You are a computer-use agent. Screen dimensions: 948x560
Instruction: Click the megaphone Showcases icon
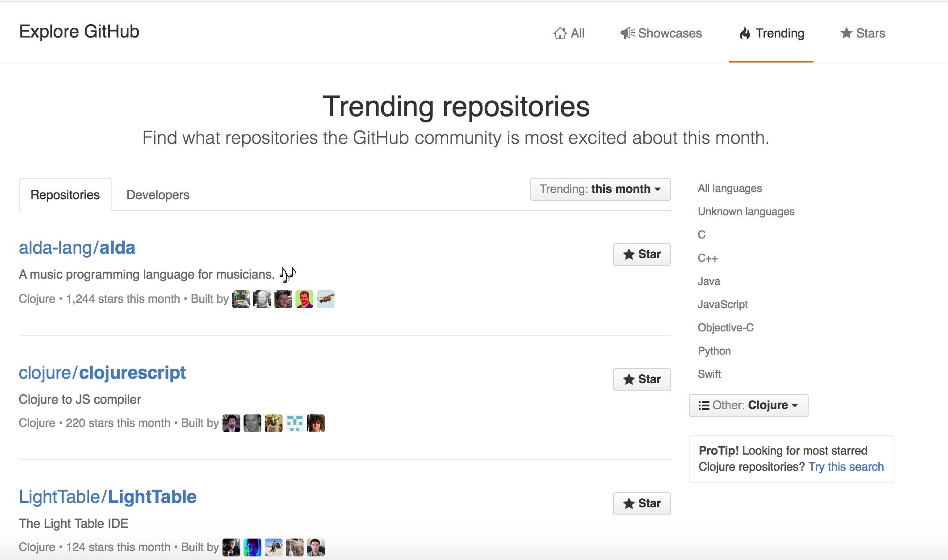point(627,33)
